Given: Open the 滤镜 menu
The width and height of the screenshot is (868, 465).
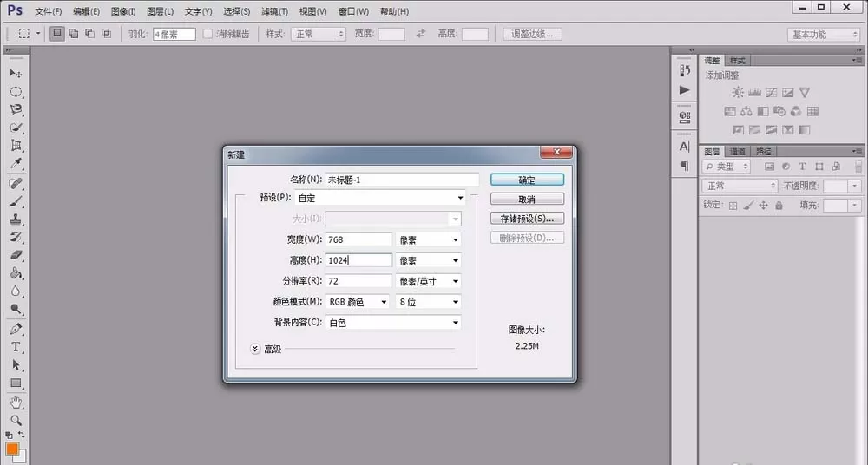Looking at the screenshot, I should tap(274, 11).
